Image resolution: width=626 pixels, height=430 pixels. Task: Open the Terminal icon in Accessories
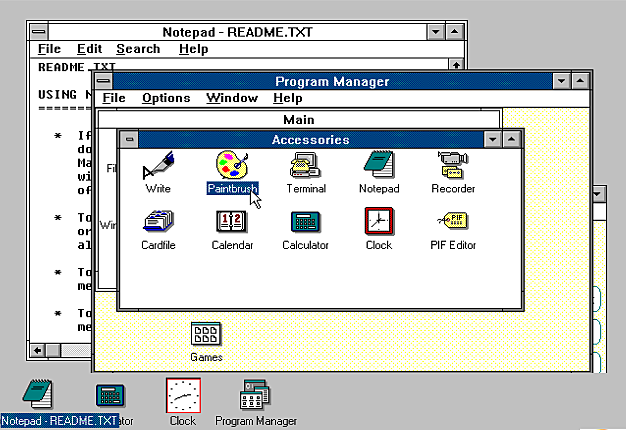(x=306, y=165)
